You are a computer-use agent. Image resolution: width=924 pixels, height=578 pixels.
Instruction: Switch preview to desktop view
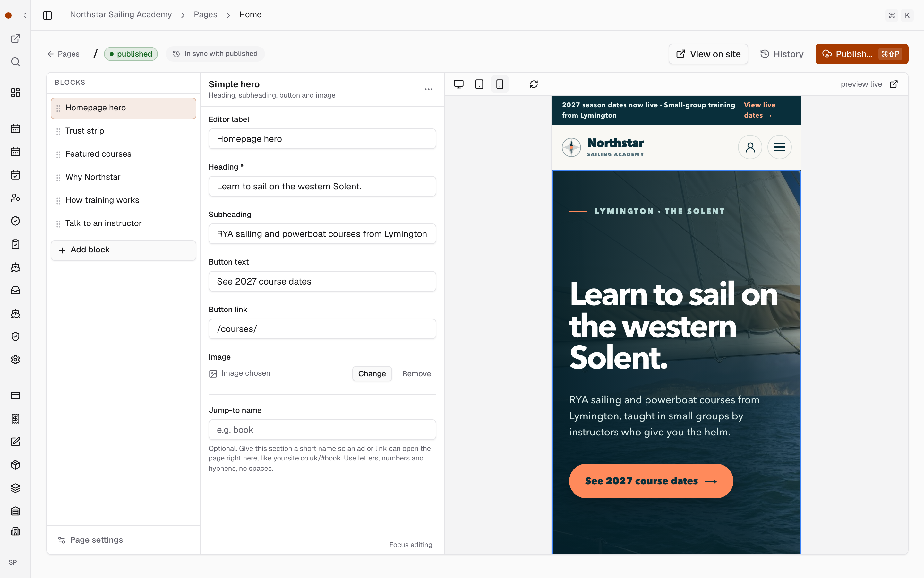click(458, 84)
